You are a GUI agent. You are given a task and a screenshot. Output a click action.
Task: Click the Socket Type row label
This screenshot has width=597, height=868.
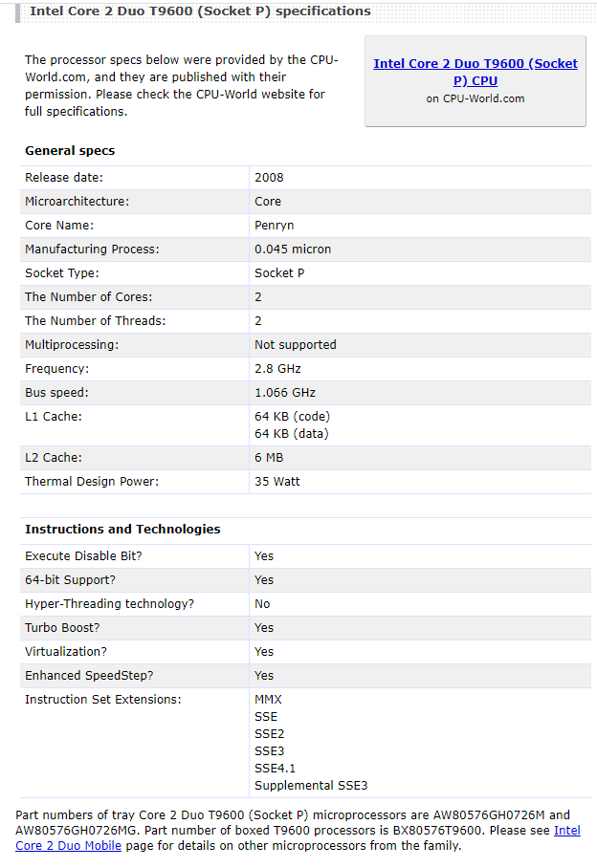[62, 273]
